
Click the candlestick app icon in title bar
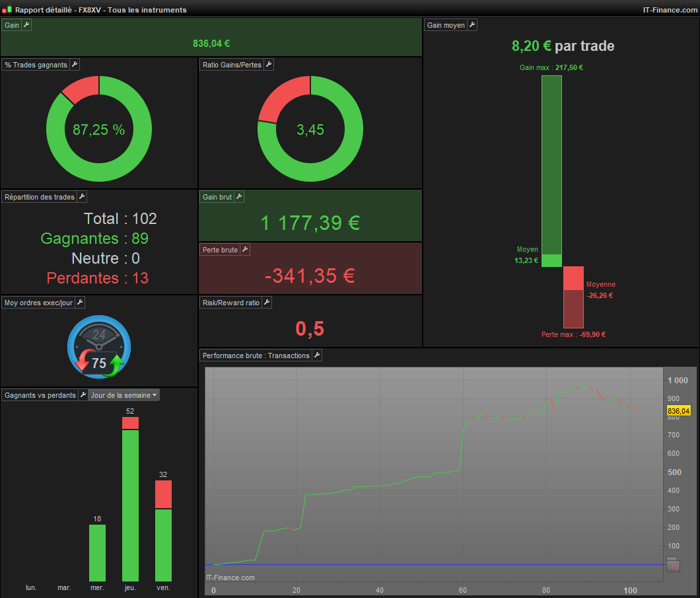[x=7, y=10]
